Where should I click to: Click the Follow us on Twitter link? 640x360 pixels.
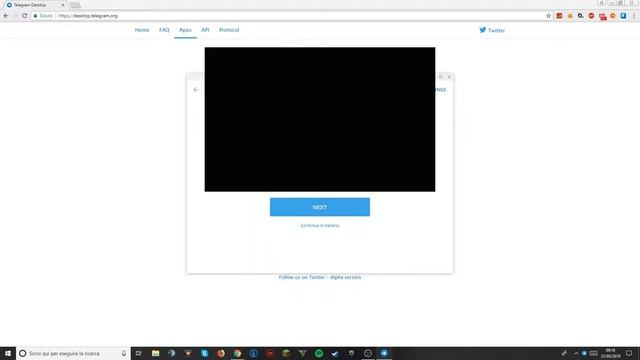click(302, 277)
